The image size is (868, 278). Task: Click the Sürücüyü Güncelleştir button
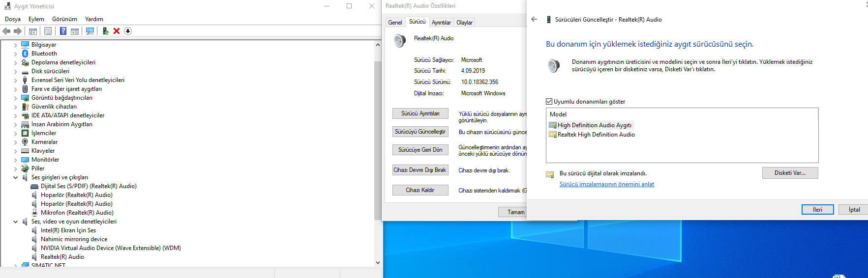pyautogui.click(x=420, y=132)
